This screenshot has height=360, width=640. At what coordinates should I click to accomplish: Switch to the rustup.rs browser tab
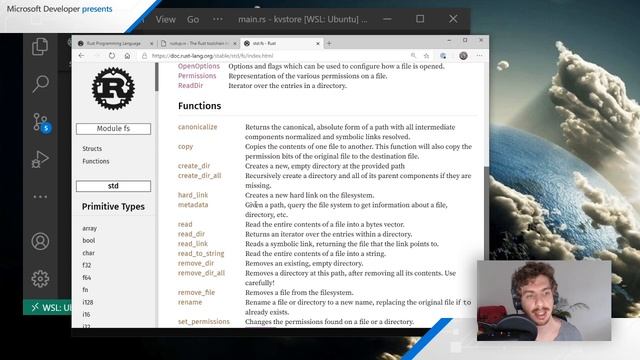click(198, 43)
